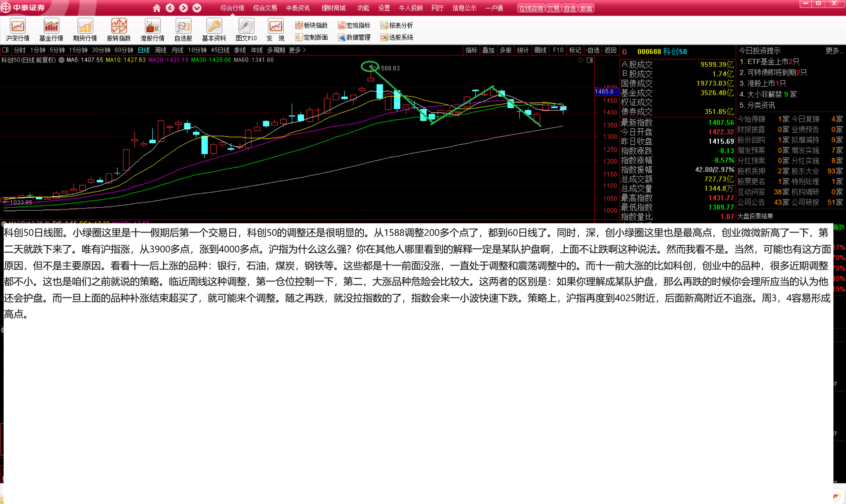Click the 在线咨询 button
The height and width of the screenshot is (504, 846).
[531, 8]
